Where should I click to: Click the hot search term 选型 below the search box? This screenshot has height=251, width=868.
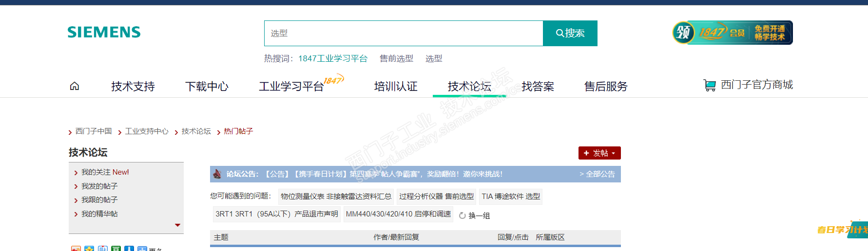[x=434, y=58]
